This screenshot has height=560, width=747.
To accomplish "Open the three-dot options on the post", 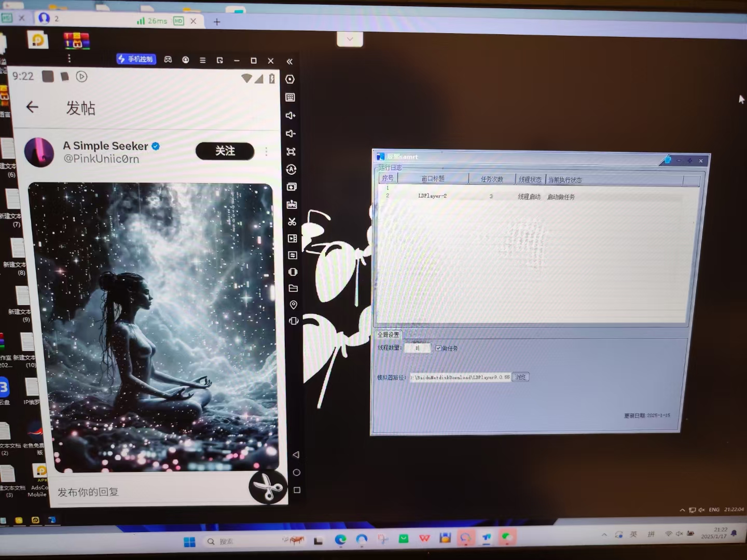I will pos(267,151).
